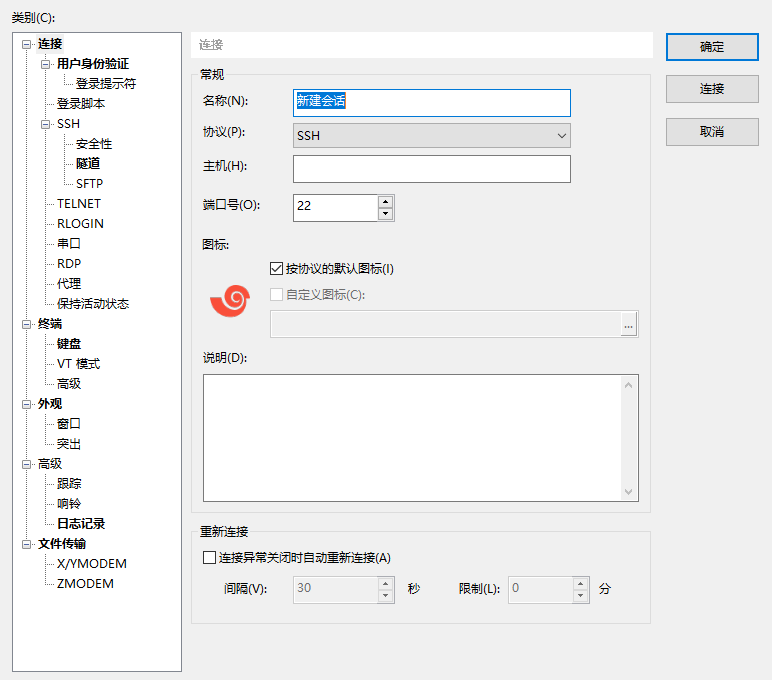Select 串口 in category tree
This screenshot has width=772, height=680.
coord(69,244)
